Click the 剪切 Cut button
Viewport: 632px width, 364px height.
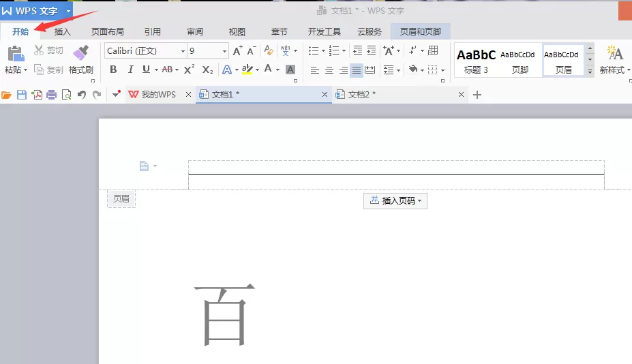point(49,50)
